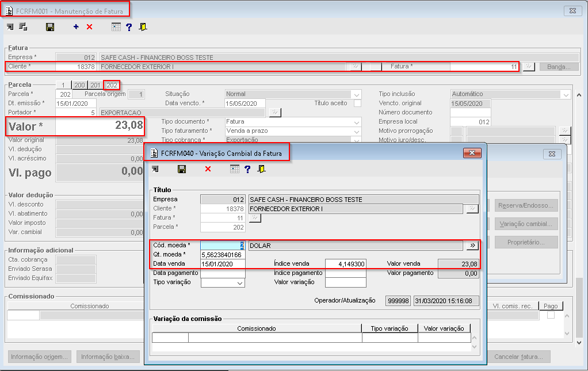Click document icon in FCRFM040 title bar

(154, 153)
